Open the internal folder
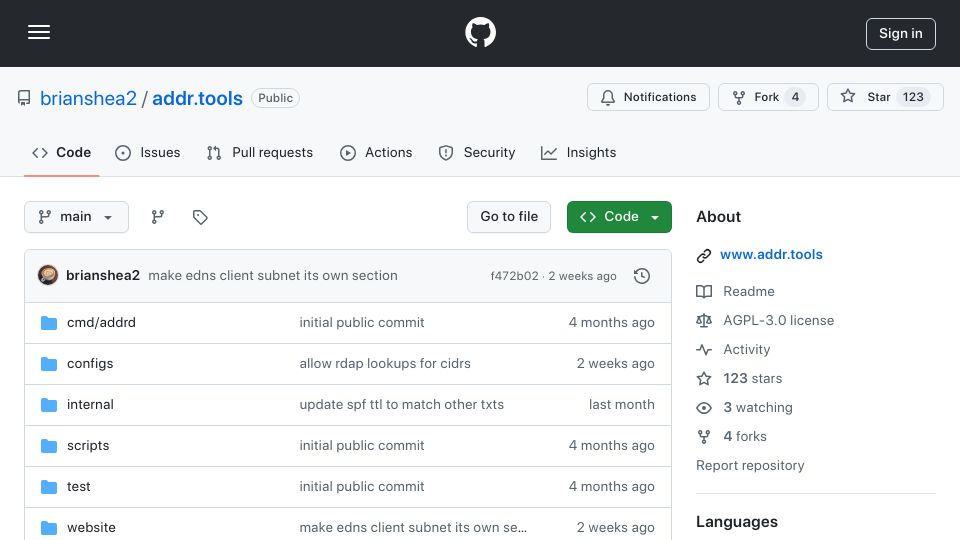Image resolution: width=960 pixels, height=540 pixels. [90, 405]
